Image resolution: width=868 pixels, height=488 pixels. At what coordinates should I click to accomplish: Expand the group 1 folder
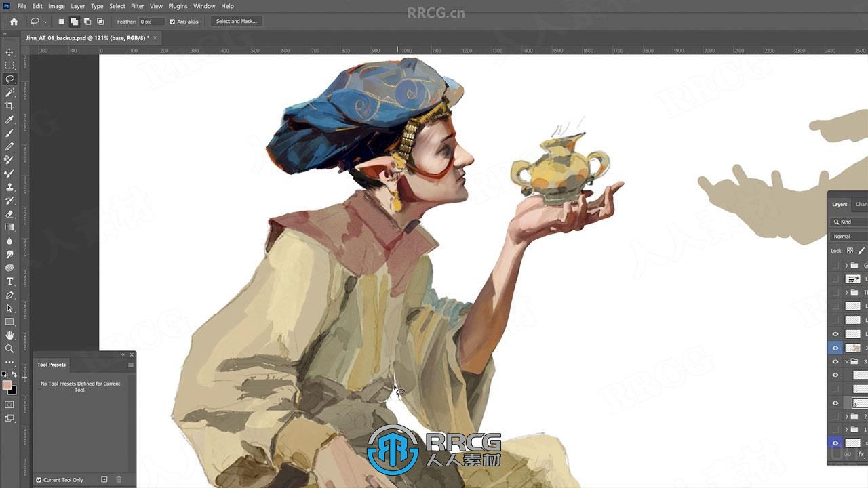[846, 430]
